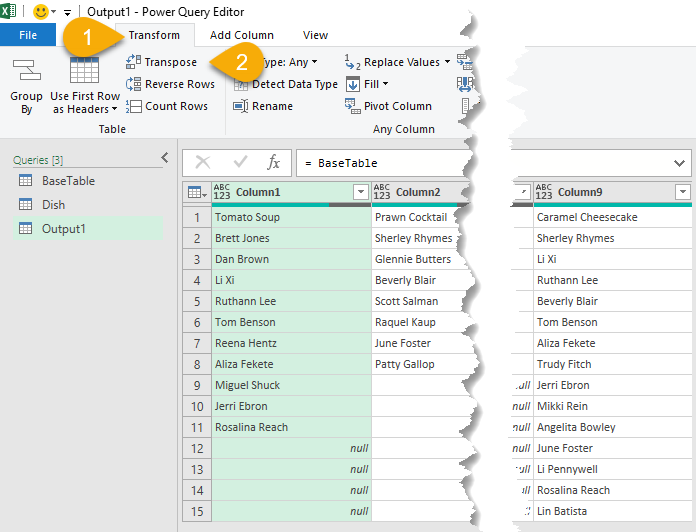Expand the Column1 filter dropdown

(x=361, y=192)
